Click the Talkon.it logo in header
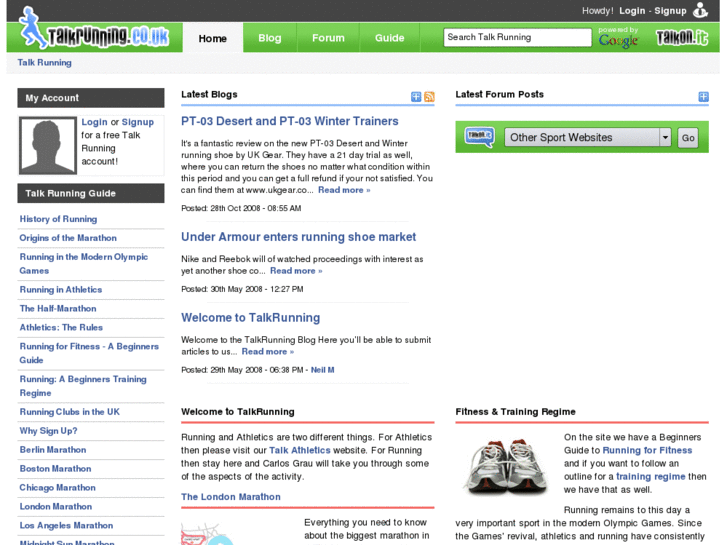This screenshot has width=727, height=545. click(x=682, y=38)
